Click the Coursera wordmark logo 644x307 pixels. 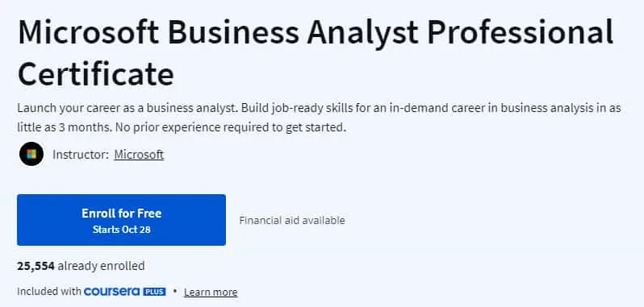pos(112,292)
